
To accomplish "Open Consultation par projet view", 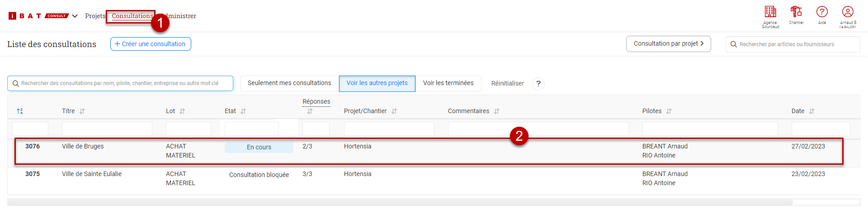I will click(x=668, y=44).
